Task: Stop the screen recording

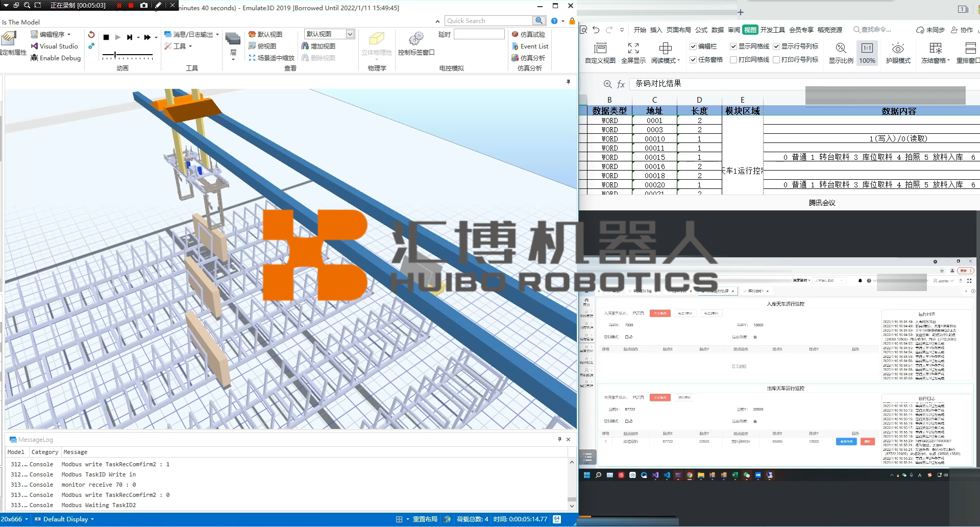Action: [131, 5]
